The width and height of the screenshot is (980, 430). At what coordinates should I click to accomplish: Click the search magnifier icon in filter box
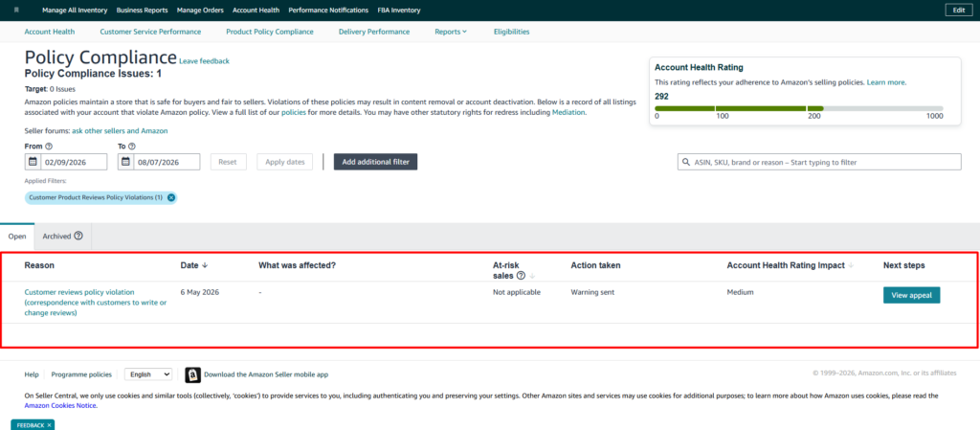pos(686,162)
